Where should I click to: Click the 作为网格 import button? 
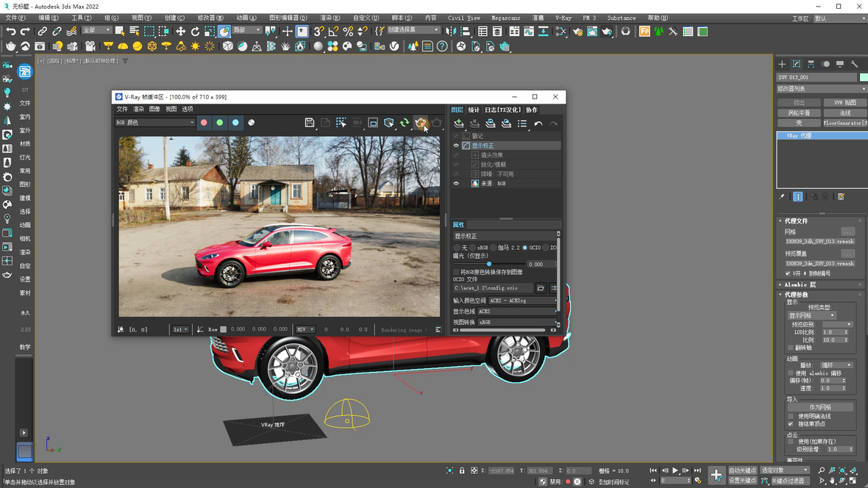pos(819,407)
